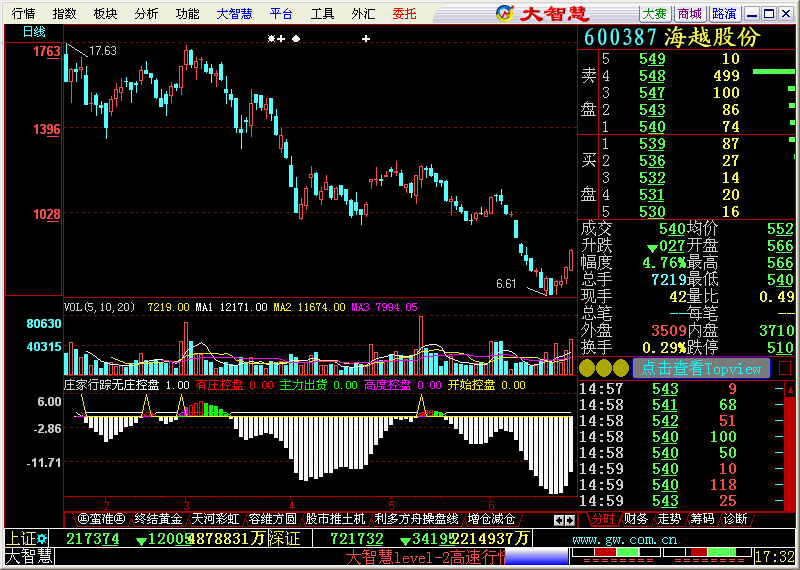Click the hollow red square beside Topview button
The width and height of the screenshot is (800, 570).
click(785, 368)
